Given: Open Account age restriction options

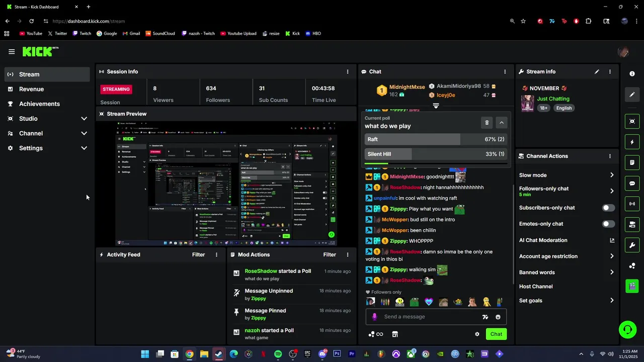Looking at the screenshot, I should [567, 256].
